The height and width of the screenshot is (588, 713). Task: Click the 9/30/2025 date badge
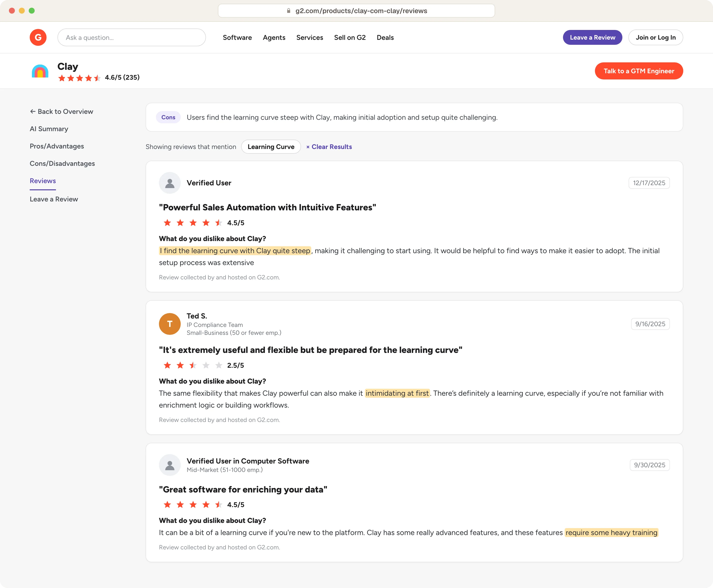click(x=650, y=465)
